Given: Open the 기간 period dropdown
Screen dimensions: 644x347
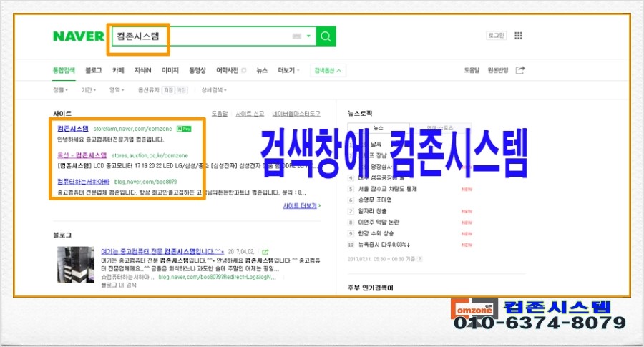Looking at the screenshot, I should point(89,90).
